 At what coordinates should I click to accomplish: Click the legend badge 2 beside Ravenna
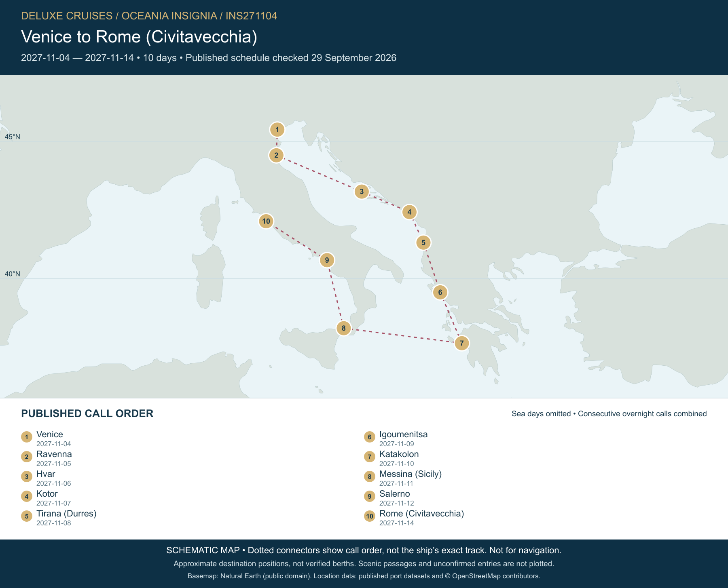click(27, 457)
